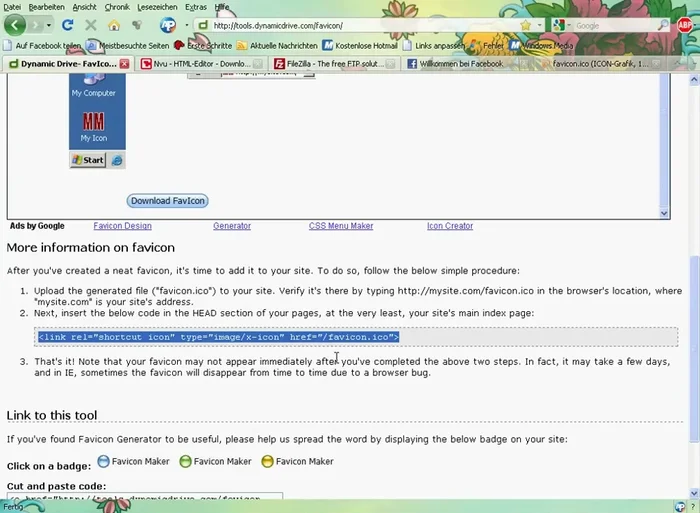Click Kostenlose Hotmail bookmark

(x=360, y=46)
